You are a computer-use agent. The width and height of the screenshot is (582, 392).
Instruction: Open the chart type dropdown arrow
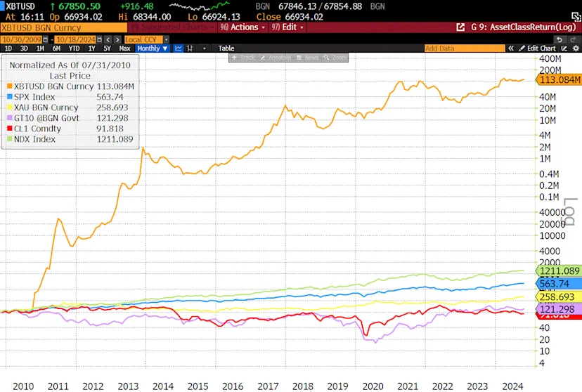204,48
